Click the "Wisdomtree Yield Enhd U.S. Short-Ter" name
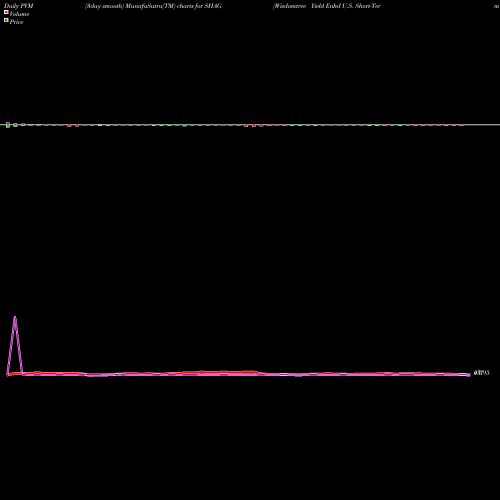 pyautogui.click(x=327, y=6)
